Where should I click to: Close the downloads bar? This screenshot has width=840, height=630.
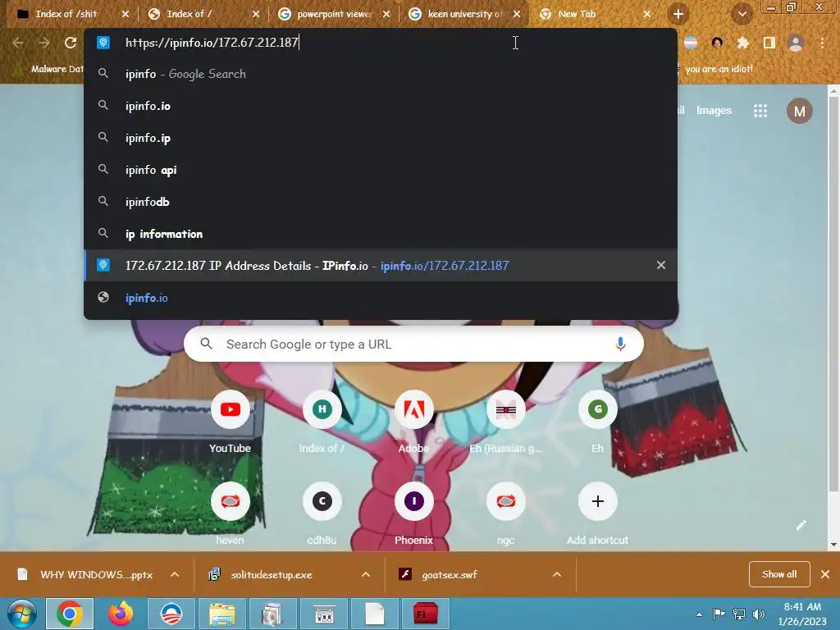pos(825,574)
